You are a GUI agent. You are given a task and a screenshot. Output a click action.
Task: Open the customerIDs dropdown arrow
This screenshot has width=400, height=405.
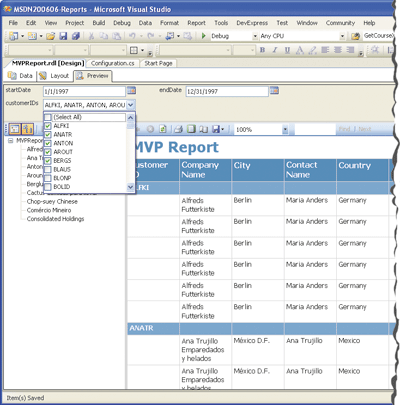pos(131,105)
